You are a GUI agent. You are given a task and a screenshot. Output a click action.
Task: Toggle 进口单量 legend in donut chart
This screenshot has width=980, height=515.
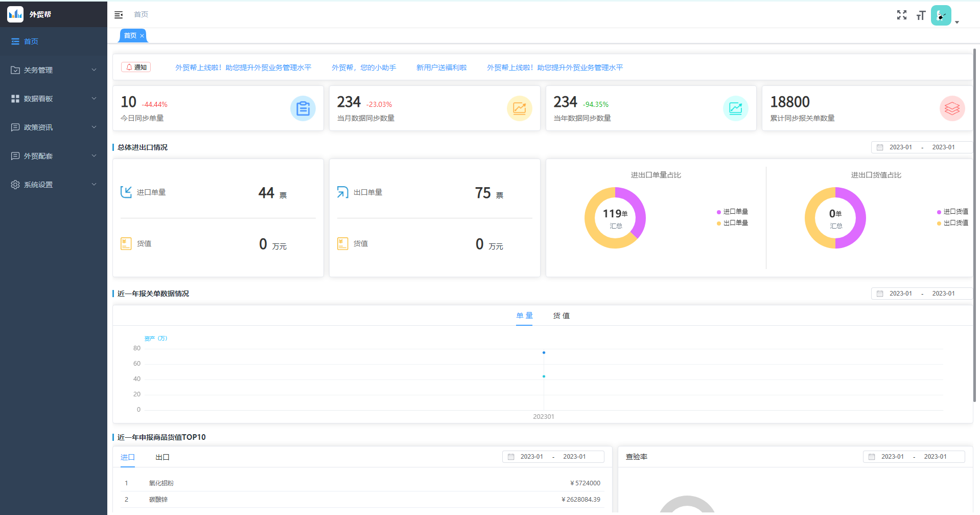[x=732, y=212]
